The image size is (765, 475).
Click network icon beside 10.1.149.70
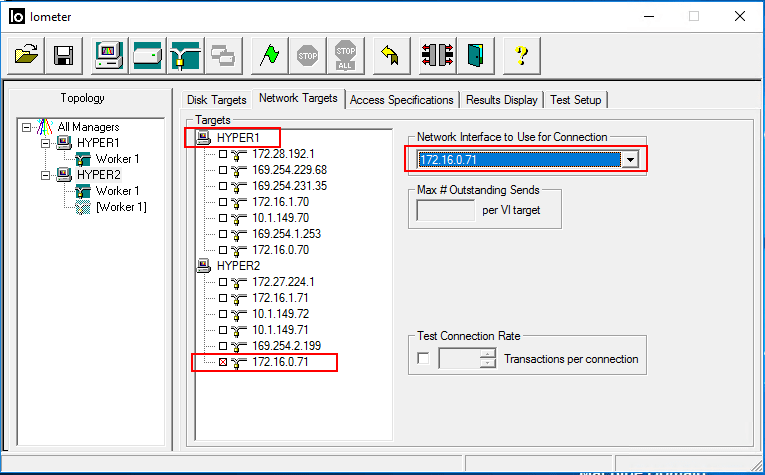[239, 218]
